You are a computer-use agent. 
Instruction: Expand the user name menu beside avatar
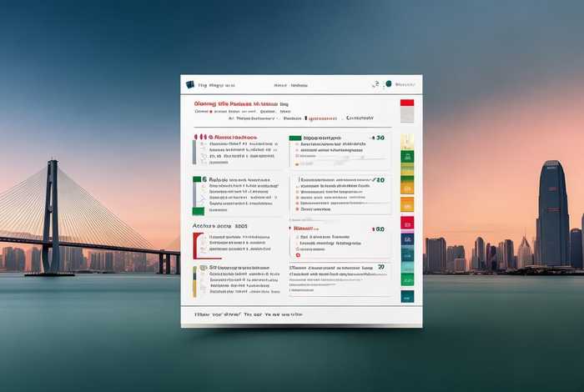pyautogui.click(x=405, y=85)
